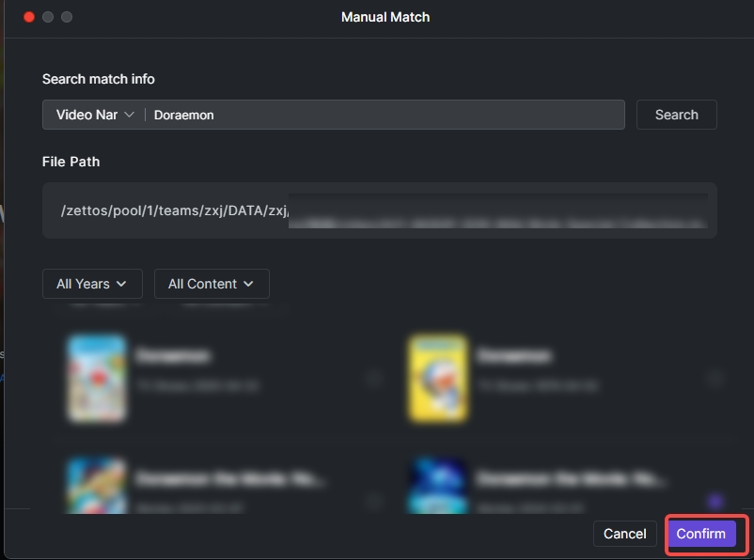Select radio button for bottom-left movie result
The height and width of the screenshot is (560, 754).
click(374, 501)
